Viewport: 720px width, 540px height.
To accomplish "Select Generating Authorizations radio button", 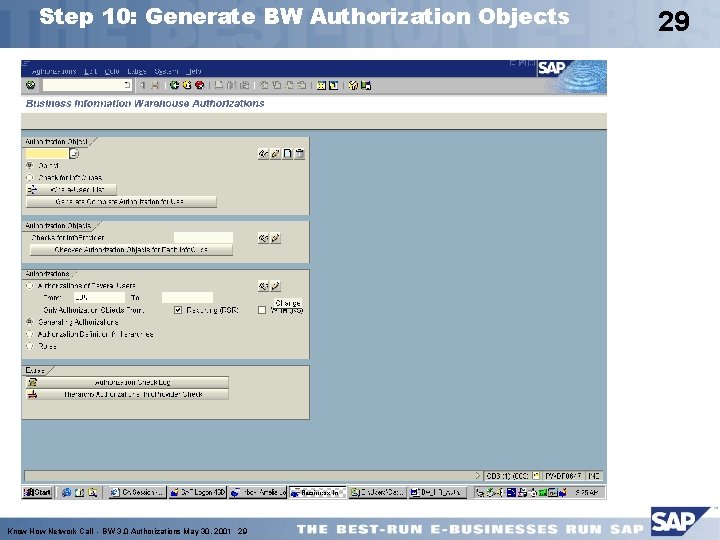I will (x=30, y=322).
